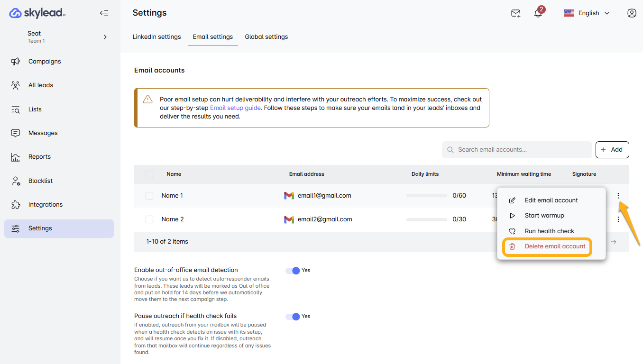Open notifications bell icon
The image size is (643, 364).
point(538,13)
